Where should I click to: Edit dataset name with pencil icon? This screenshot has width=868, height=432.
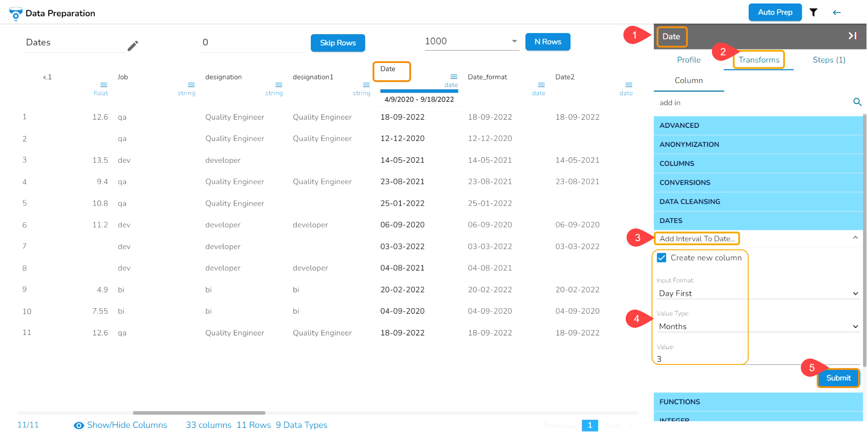tap(132, 46)
